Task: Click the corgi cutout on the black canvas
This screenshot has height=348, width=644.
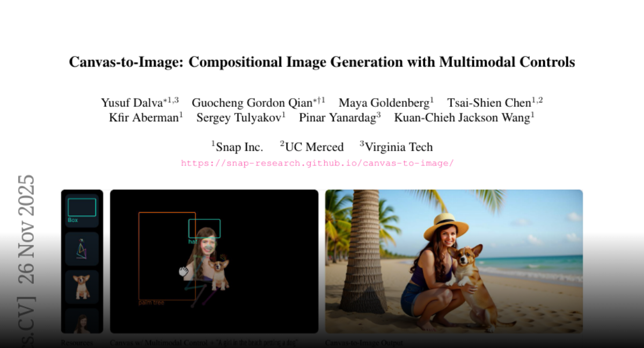Action: (x=219, y=274)
